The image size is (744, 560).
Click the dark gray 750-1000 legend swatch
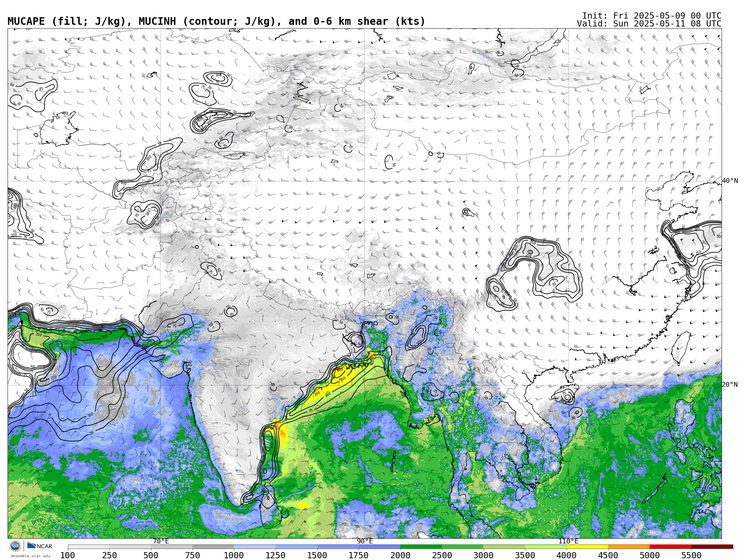click(213, 547)
